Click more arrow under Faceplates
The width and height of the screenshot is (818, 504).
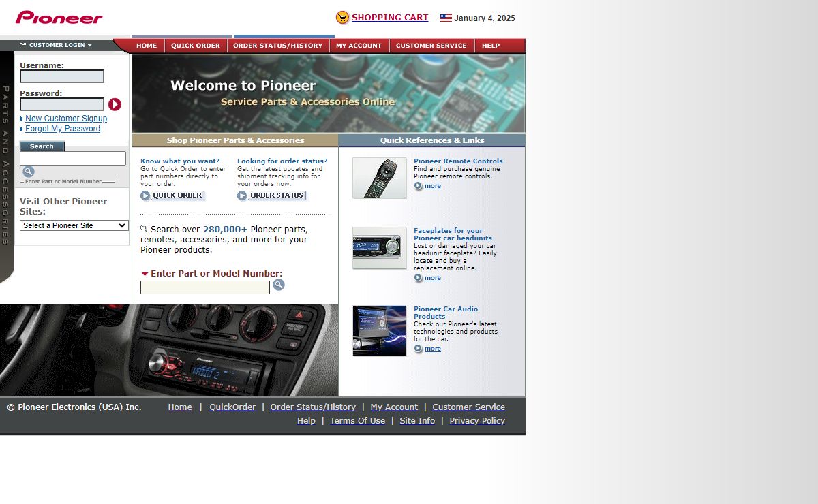pyautogui.click(x=419, y=278)
